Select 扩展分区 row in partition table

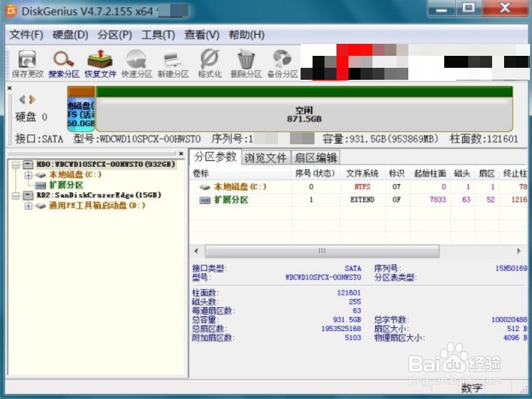tap(358, 199)
